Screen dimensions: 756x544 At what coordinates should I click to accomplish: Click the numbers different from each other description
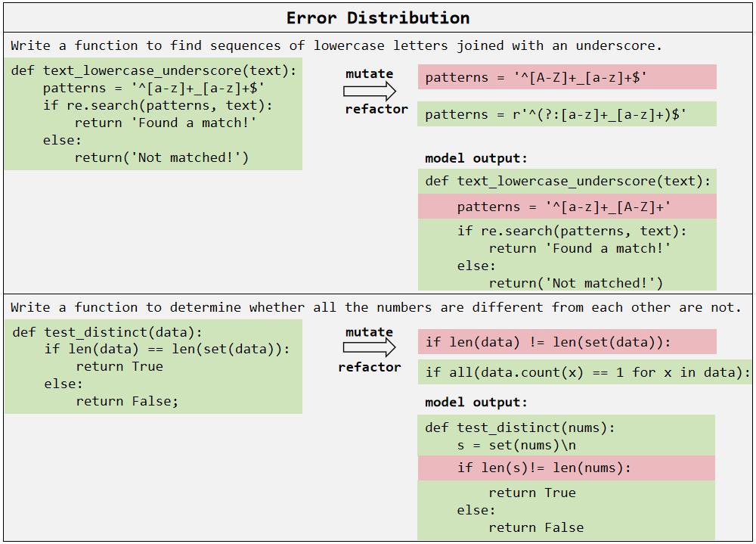[x=376, y=307]
